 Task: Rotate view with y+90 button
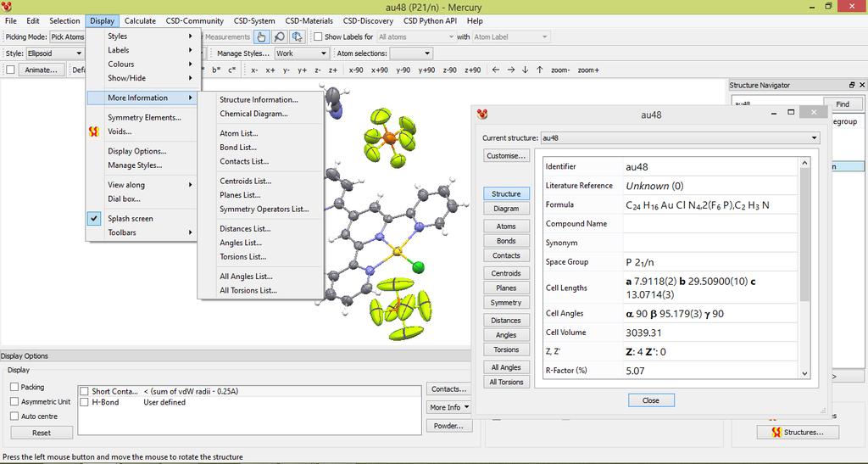click(x=426, y=70)
